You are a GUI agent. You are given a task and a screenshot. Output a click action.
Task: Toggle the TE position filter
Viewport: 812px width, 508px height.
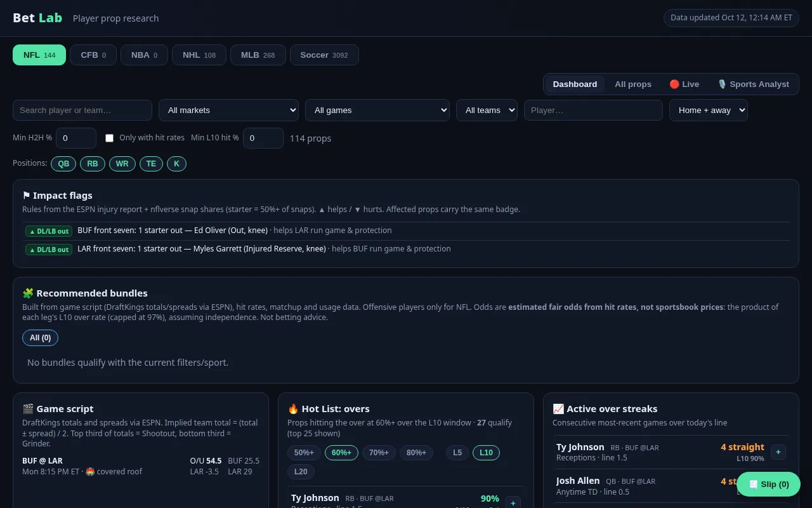coord(151,164)
